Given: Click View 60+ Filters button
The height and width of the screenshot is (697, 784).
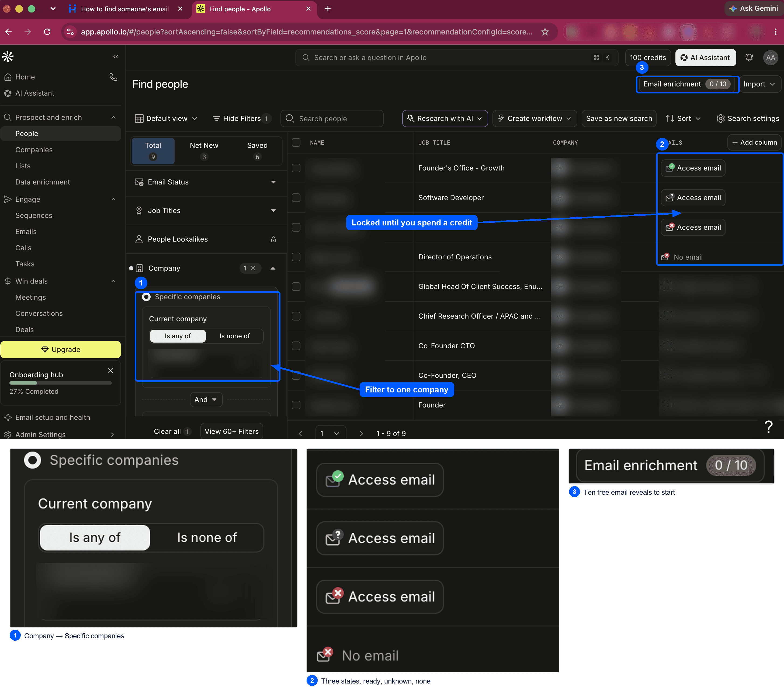Looking at the screenshot, I should tap(232, 431).
